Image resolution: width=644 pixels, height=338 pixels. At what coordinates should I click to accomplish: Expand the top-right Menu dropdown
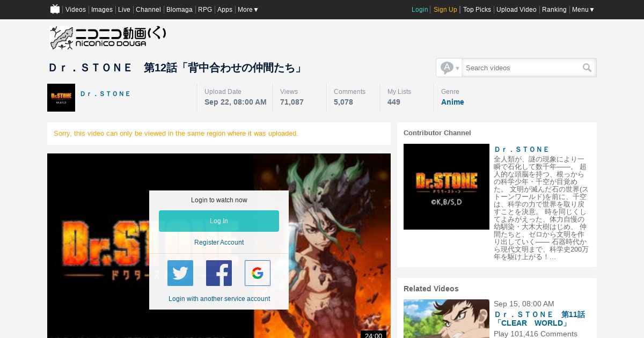pyautogui.click(x=583, y=10)
